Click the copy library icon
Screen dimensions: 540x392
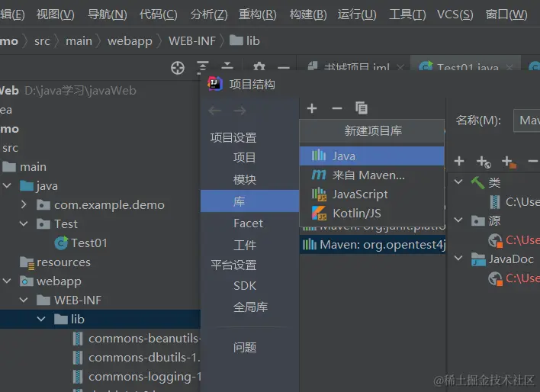pyautogui.click(x=362, y=108)
